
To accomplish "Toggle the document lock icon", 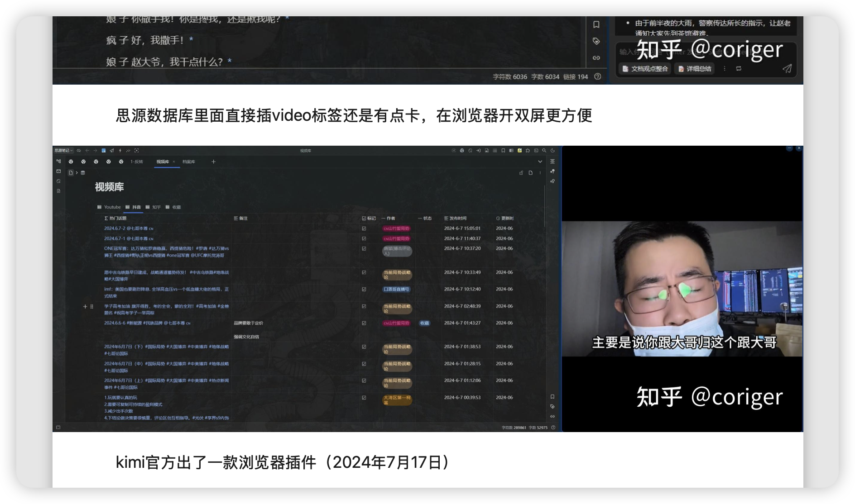I will pyautogui.click(x=521, y=172).
